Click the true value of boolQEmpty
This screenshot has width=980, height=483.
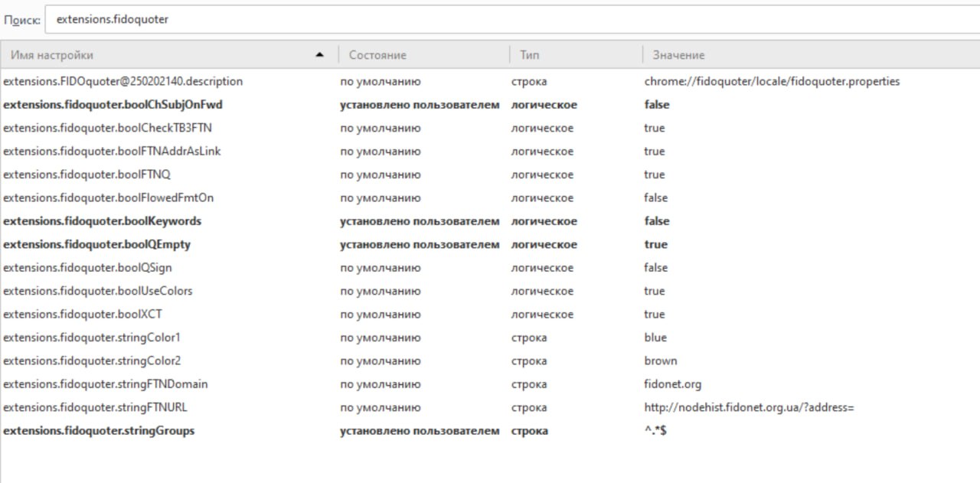[655, 245]
